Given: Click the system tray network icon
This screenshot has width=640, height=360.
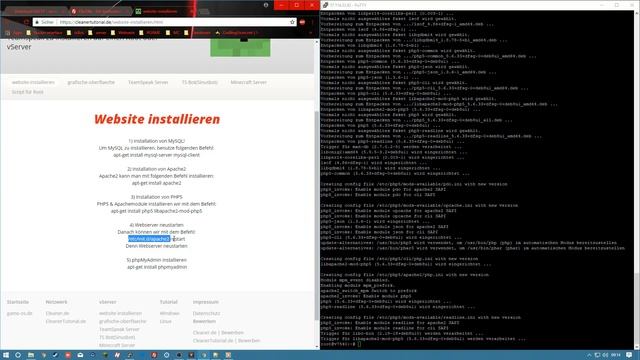Looking at the screenshot, I should [x=597, y=355].
